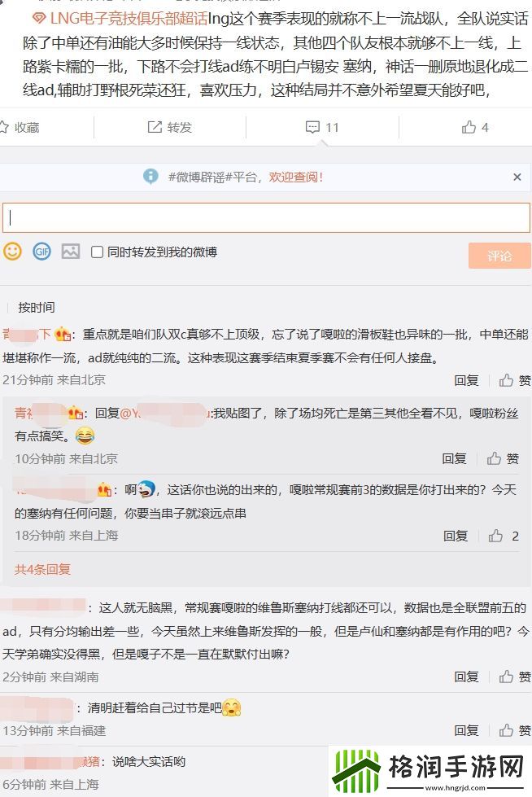Click the text 2分钟前 来自湖南
This screenshot has height=797, width=532.
pos(50,677)
